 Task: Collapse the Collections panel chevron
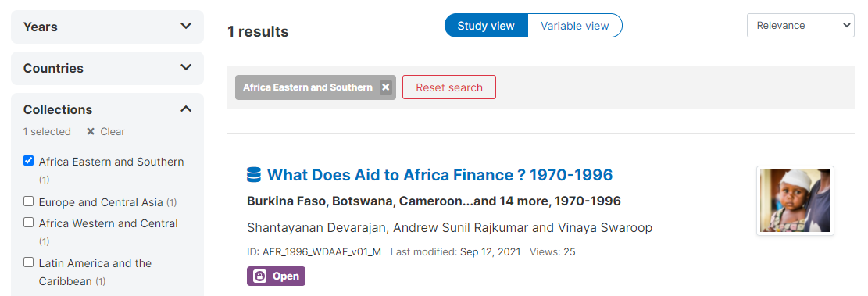186,109
